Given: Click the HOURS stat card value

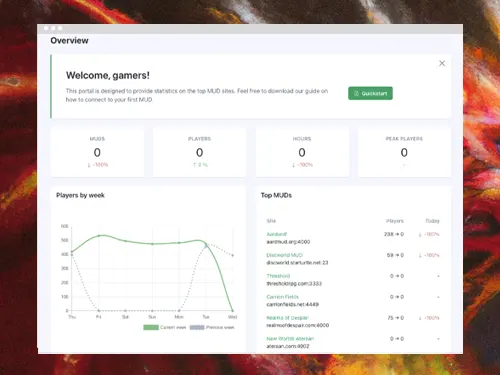Looking at the screenshot, I should click(302, 153).
